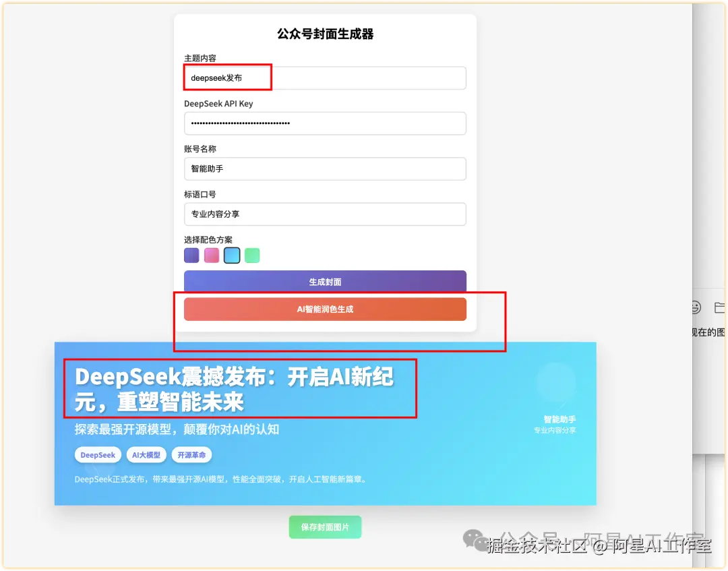Choose the blue color scheme swatch
This screenshot has width=728, height=571.
coord(232,256)
